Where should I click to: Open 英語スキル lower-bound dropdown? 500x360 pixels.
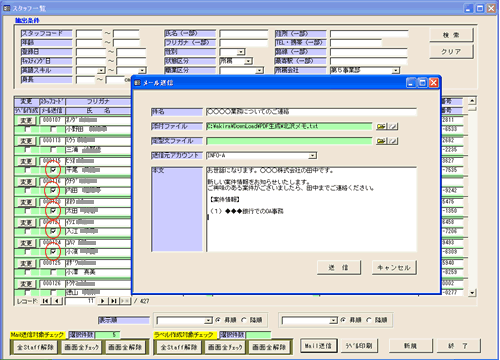101,70
